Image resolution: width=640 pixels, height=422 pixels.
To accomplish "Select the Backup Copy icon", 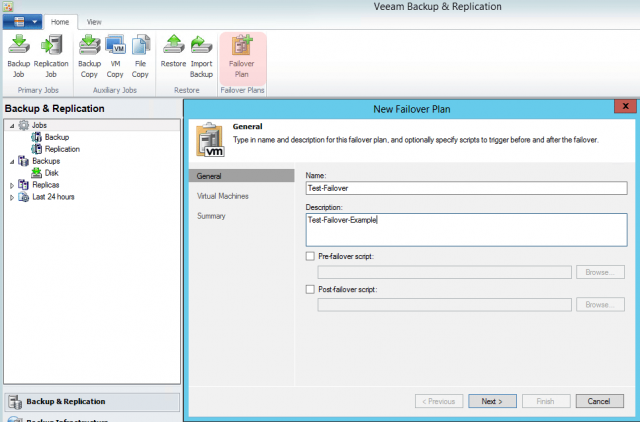I will coord(90,46).
